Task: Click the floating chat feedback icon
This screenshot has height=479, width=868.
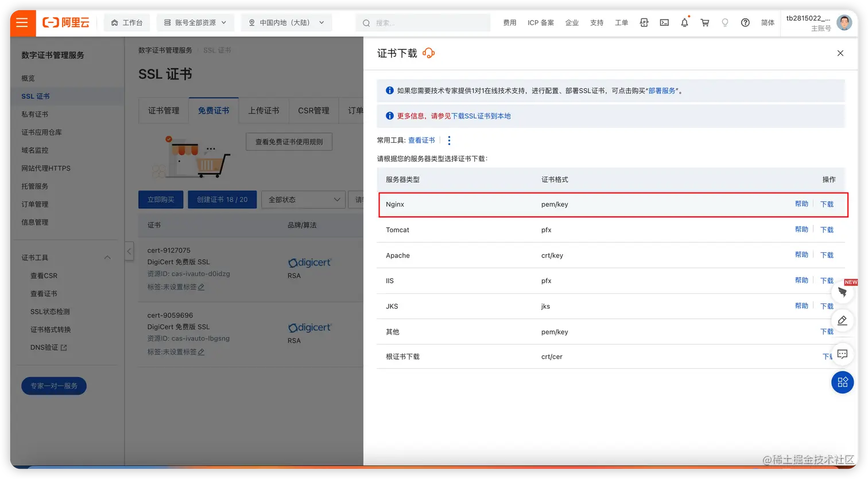Action: 842,354
